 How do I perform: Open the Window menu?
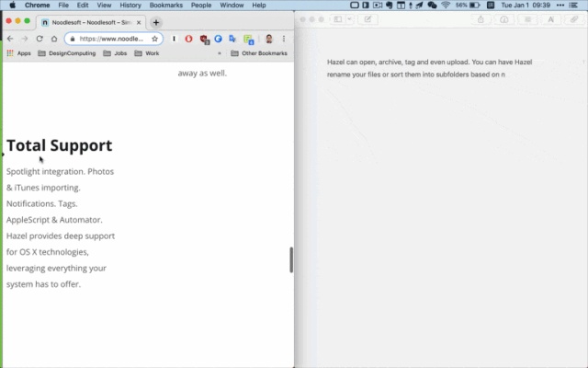(x=232, y=6)
